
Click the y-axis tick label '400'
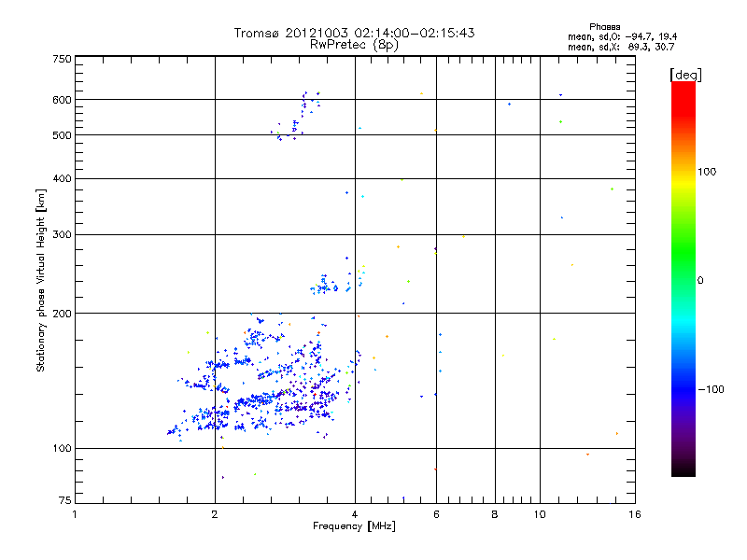[x=62, y=178]
